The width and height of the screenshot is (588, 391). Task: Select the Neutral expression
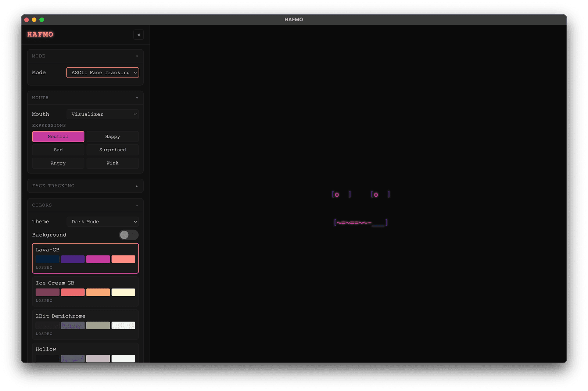(58, 137)
